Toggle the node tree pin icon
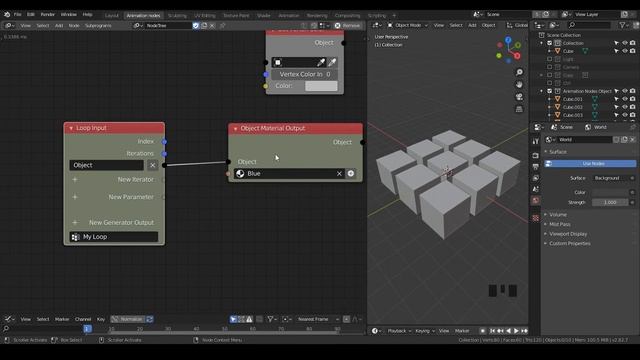This screenshot has height=360, width=640. click(222, 26)
